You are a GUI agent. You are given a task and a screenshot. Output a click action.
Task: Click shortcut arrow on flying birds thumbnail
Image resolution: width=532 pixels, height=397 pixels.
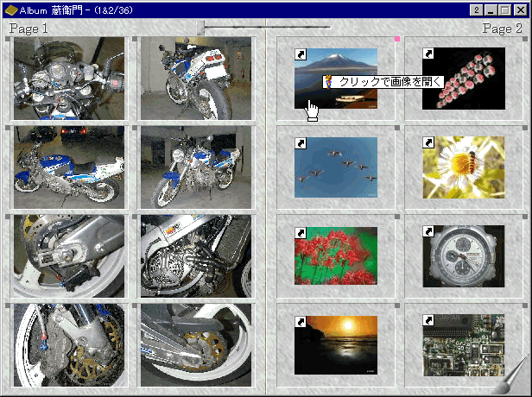[x=301, y=143]
